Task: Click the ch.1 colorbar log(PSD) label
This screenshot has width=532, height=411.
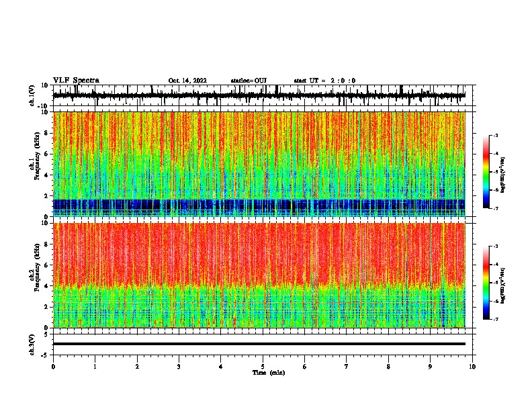Action: (x=502, y=175)
